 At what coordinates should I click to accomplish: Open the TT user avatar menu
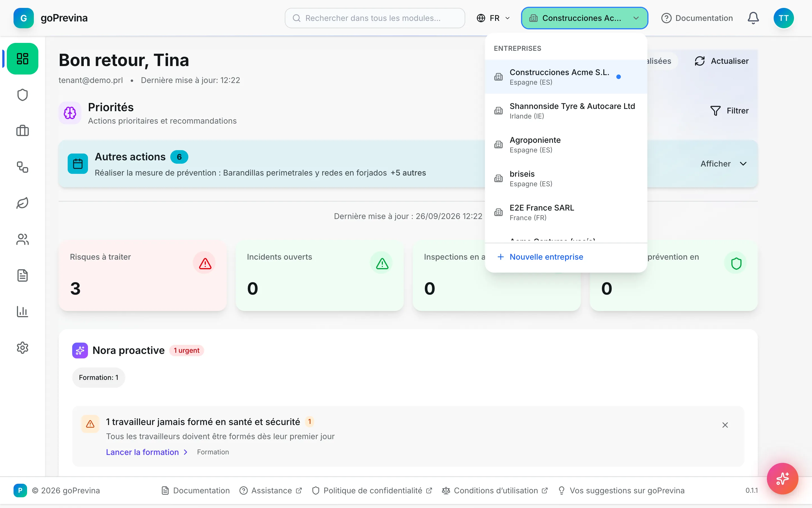pyautogui.click(x=784, y=18)
